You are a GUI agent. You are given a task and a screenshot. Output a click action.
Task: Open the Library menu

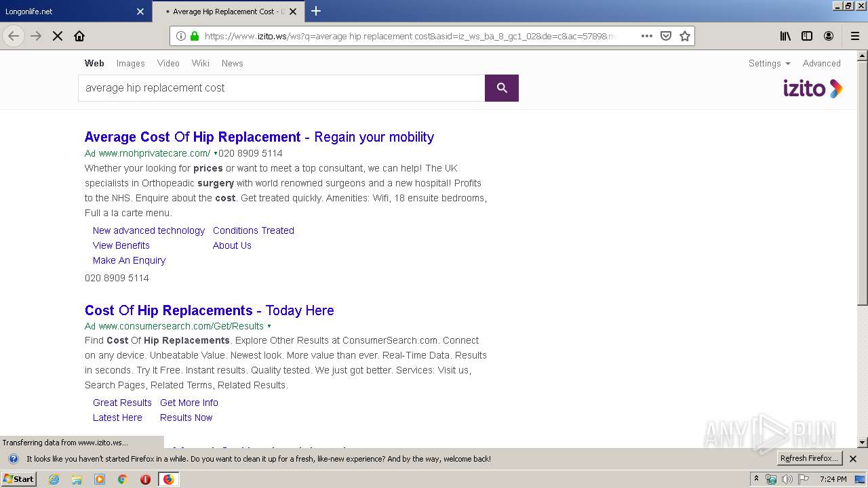click(785, 36)
